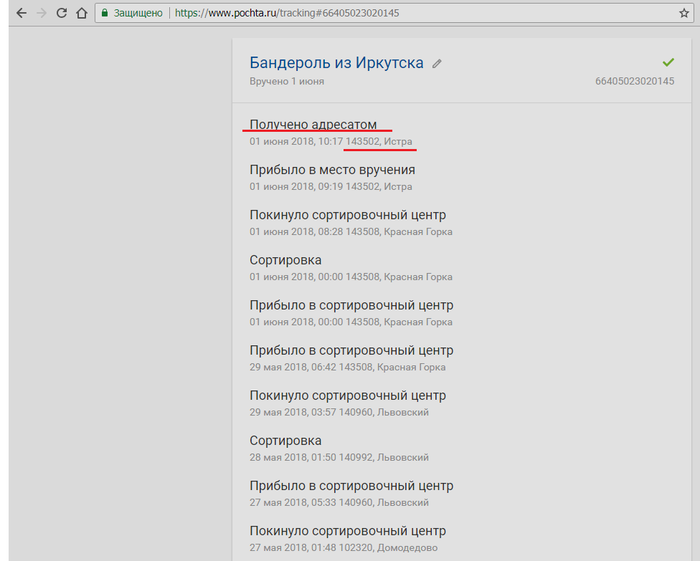The height and width of the screenshot is (561, 700).
Task: Click 'Покинуло сортировочный центр' at 03:57
Action: 348,395
